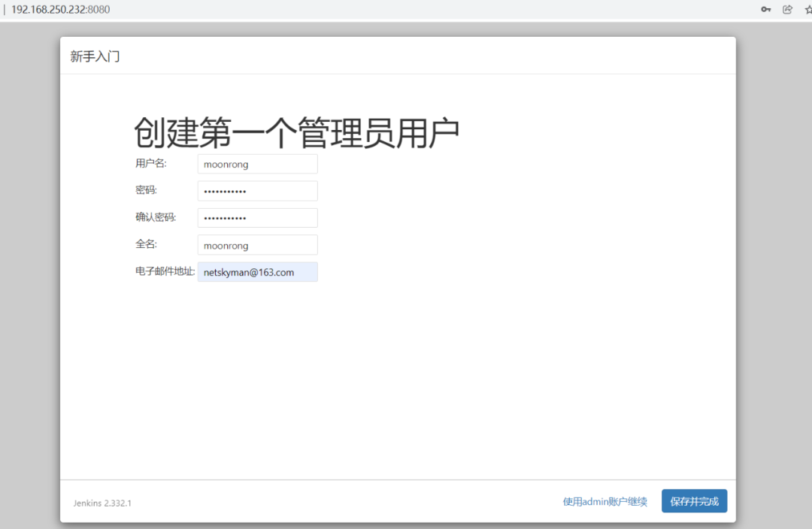Select the 确认密码 confirm password field

(257, 218)
